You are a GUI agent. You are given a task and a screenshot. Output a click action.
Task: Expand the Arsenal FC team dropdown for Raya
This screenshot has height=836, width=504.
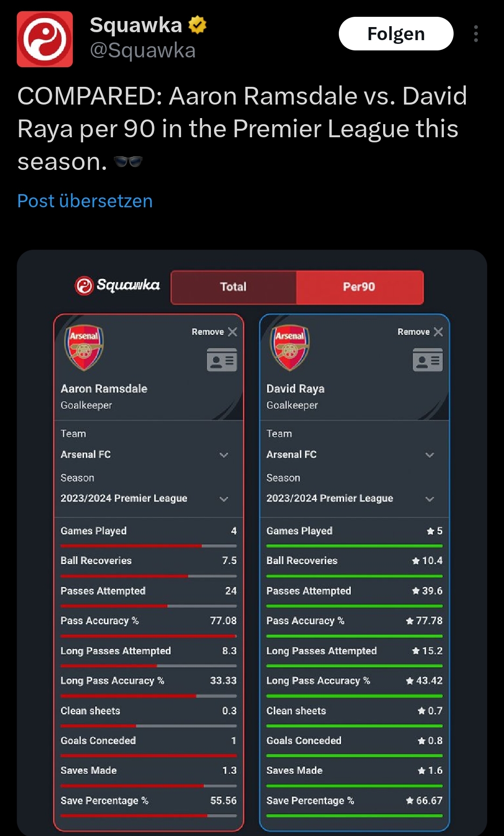tap(350, 455)
